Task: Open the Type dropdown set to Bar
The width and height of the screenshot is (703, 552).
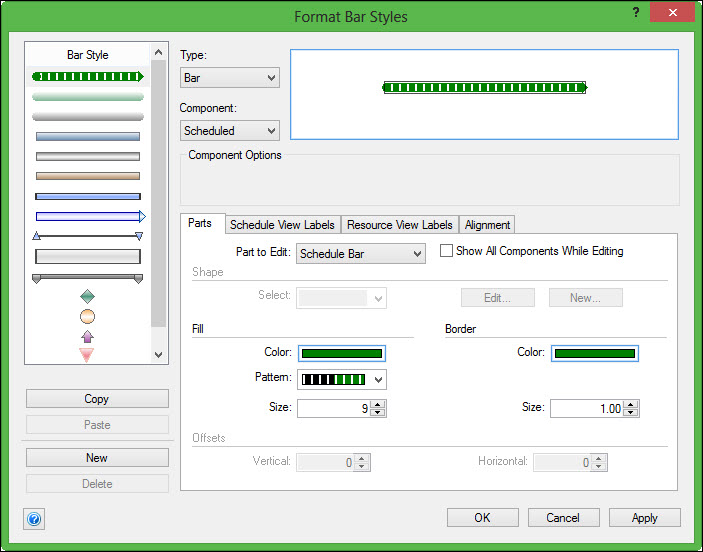Action: [230, 78]
